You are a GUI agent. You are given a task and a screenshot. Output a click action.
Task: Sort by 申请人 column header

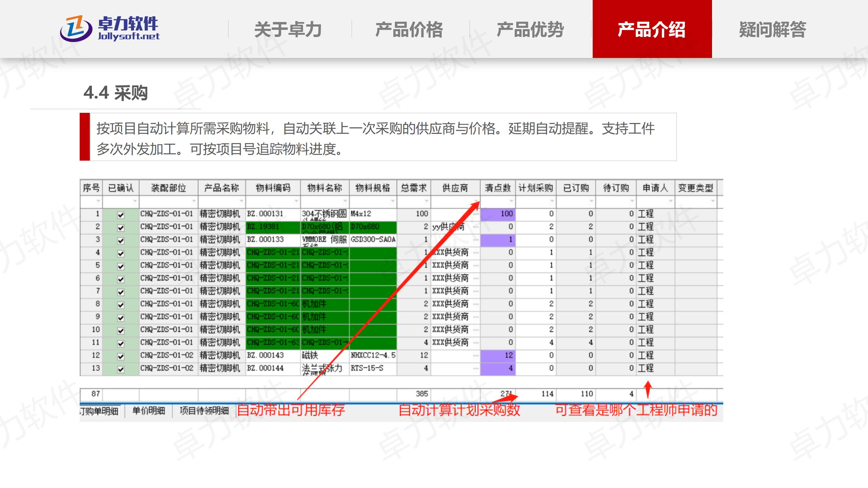[x=655, y=188]
